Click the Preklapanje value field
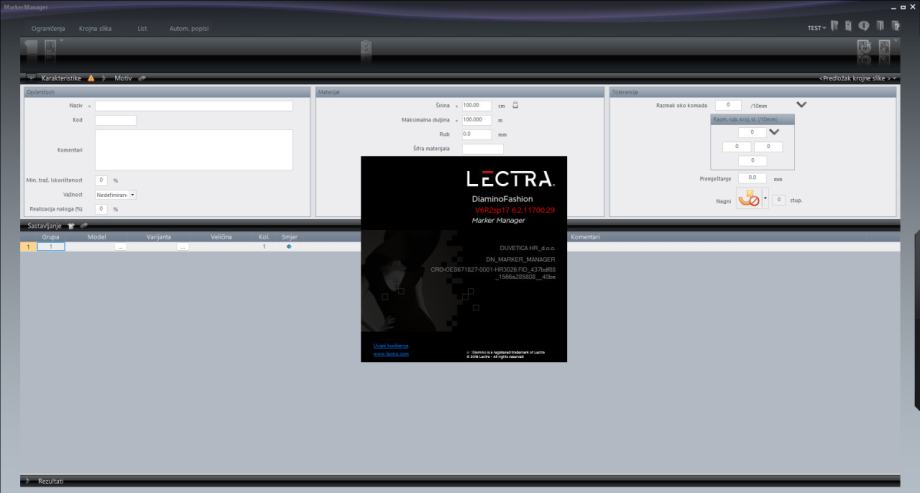920x493 pixels. pos(752,178)
